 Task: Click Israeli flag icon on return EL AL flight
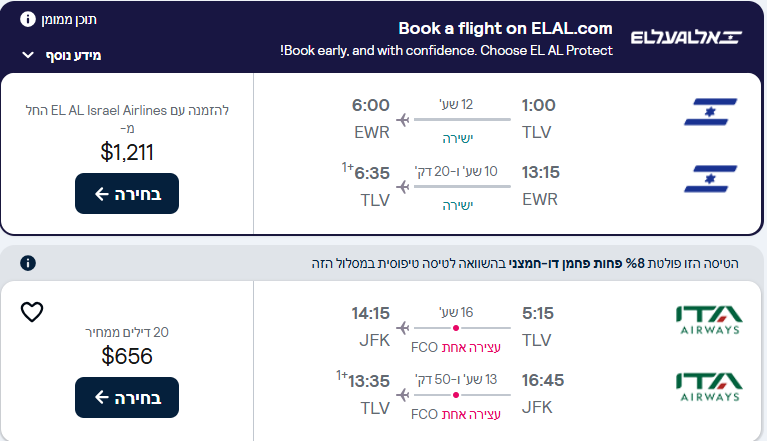pos(710,178)
